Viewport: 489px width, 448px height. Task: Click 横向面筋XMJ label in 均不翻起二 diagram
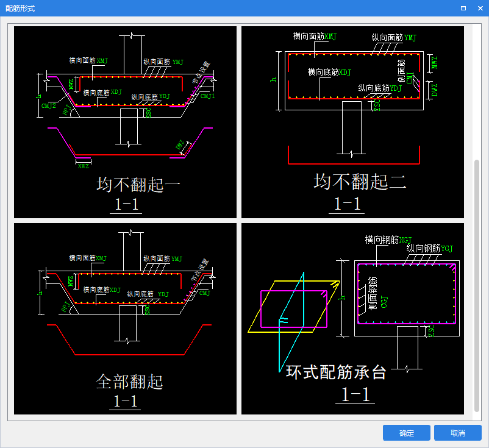pos(315,37)
